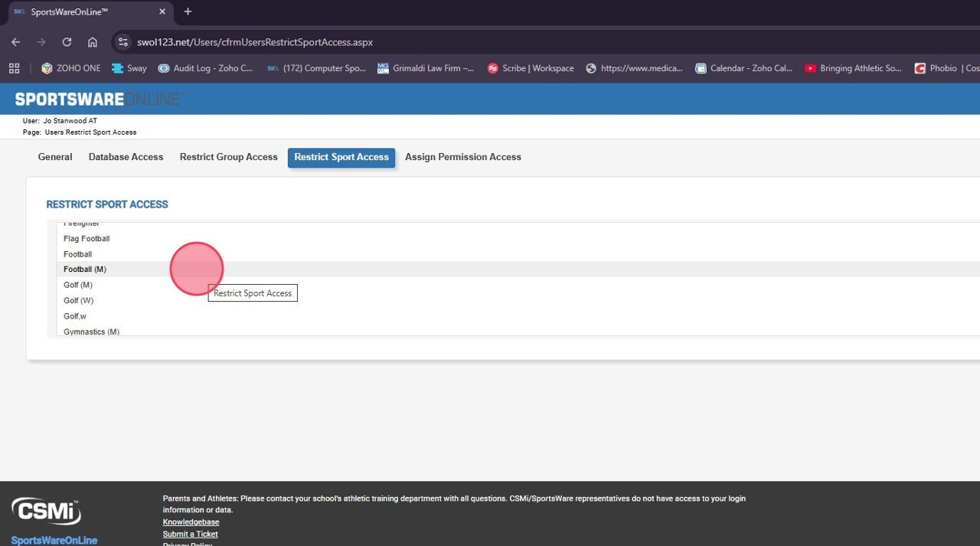The width and height of the screenshot is (980, 546).
Task: Open the Scribe | Workspace bookmark
Action: [x=531, y=68]
